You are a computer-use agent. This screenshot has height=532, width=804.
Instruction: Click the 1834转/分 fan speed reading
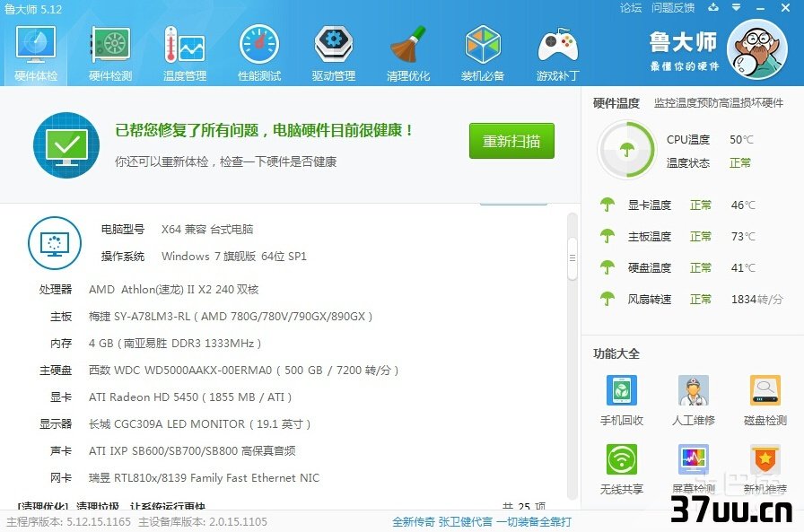coord(756,299)
